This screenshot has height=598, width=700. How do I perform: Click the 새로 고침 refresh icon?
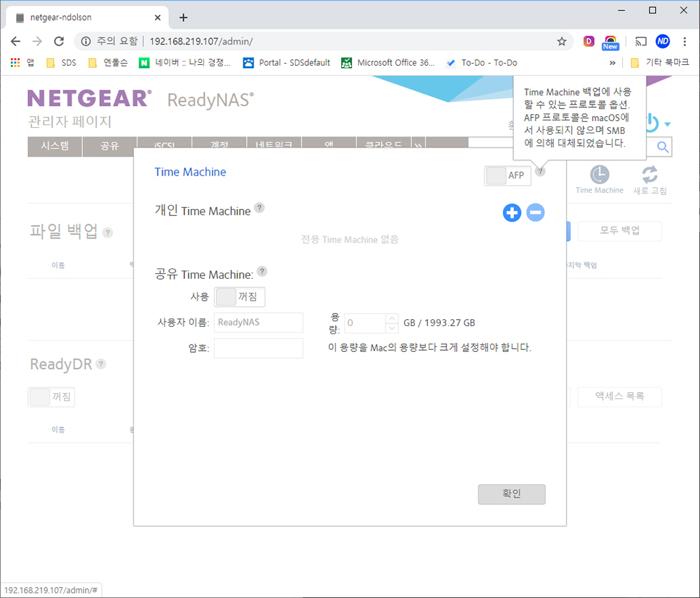pyautogui.click(x=649, y=174)
